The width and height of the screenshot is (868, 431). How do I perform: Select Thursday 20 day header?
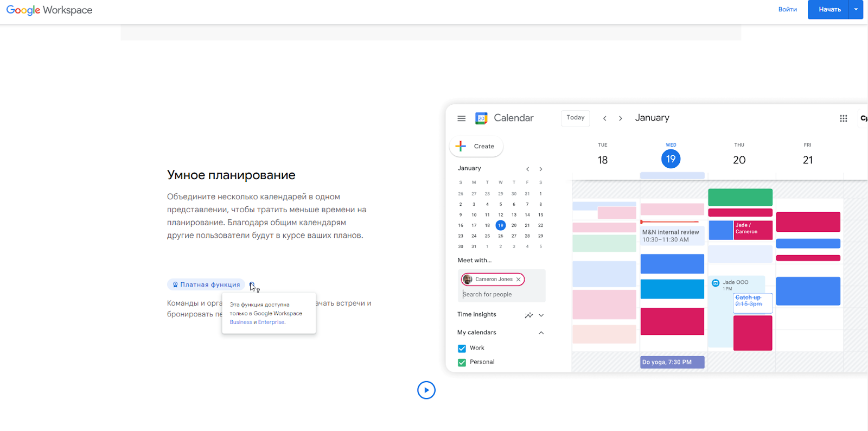tap(739, 154)
